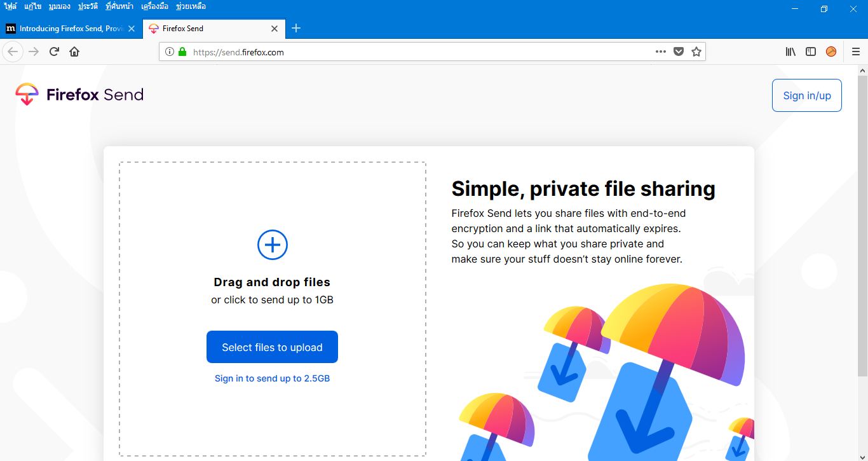Toggle the sidebars icon
The height and width of the screenshot is (461, 868).
tap(811, 52)
